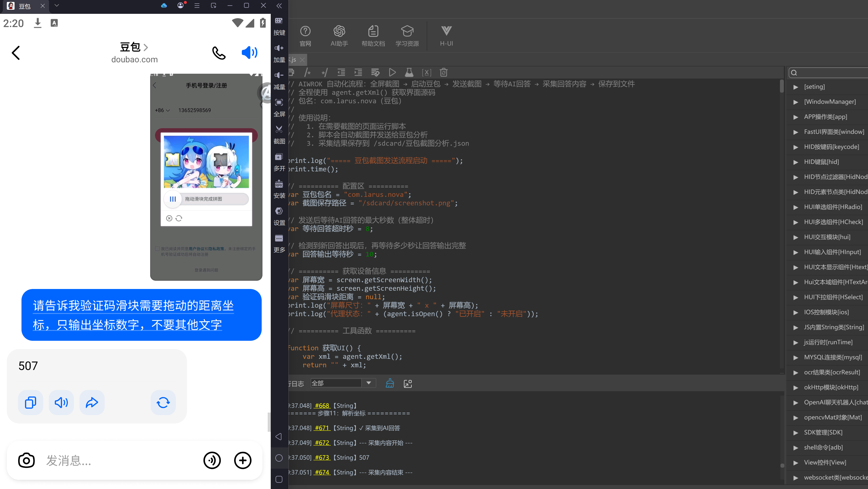The image size is (868, 489).
Task: Toggle the voice input button in the message bar
Action: coord(212,460)
